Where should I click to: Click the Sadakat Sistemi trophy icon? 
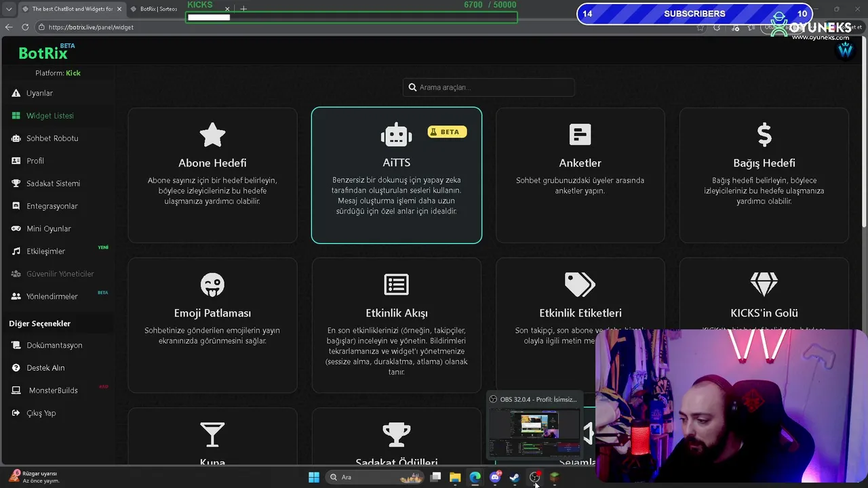[16, 184]
